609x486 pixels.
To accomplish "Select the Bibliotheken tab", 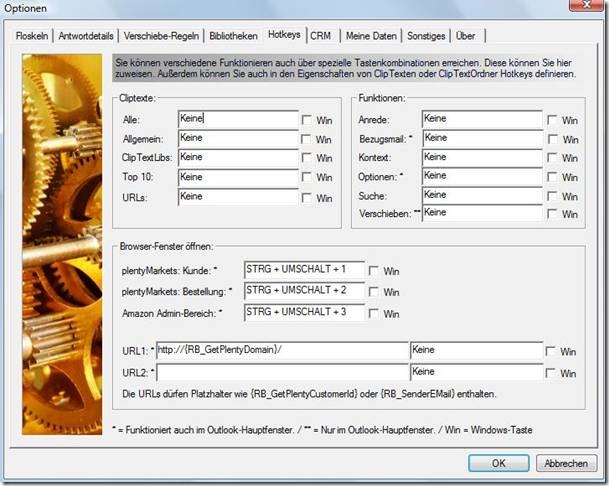I will coord(233,36).
